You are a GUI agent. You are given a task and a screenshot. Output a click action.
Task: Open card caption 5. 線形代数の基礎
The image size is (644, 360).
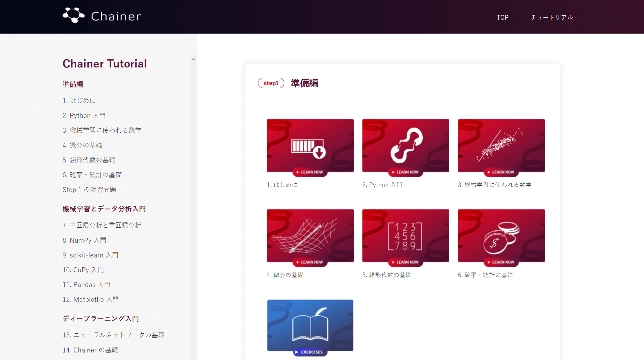tap(387, 275)
